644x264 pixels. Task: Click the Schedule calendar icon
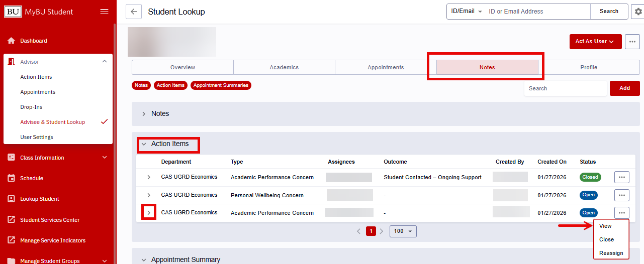click(11, 178)
